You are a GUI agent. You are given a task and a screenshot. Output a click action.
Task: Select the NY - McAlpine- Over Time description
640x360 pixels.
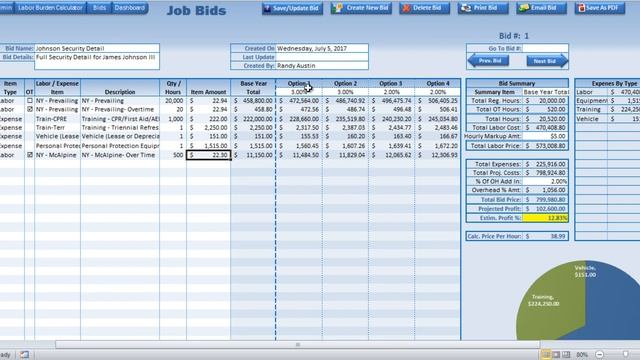[x=120, y=155]
